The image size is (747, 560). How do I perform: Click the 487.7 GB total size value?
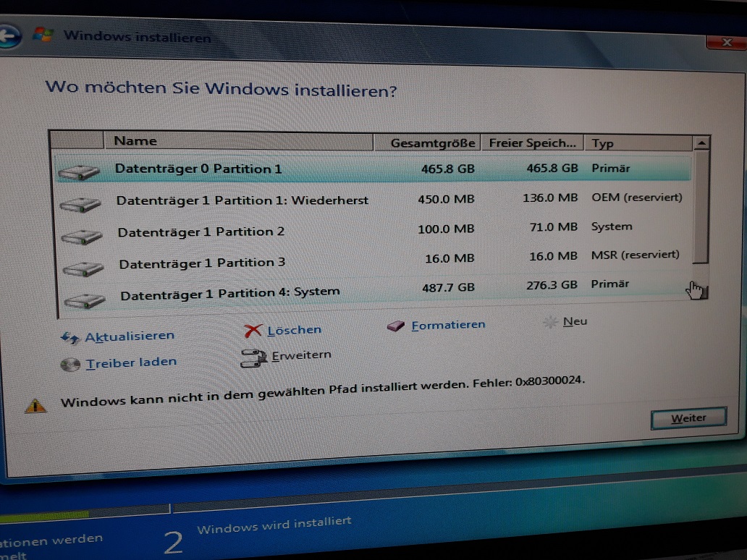click(448, 287)
